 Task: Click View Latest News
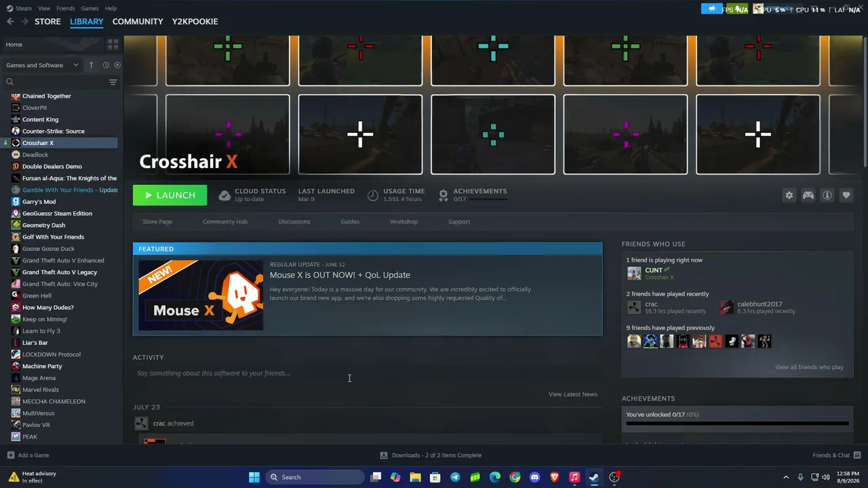[573, 394]
